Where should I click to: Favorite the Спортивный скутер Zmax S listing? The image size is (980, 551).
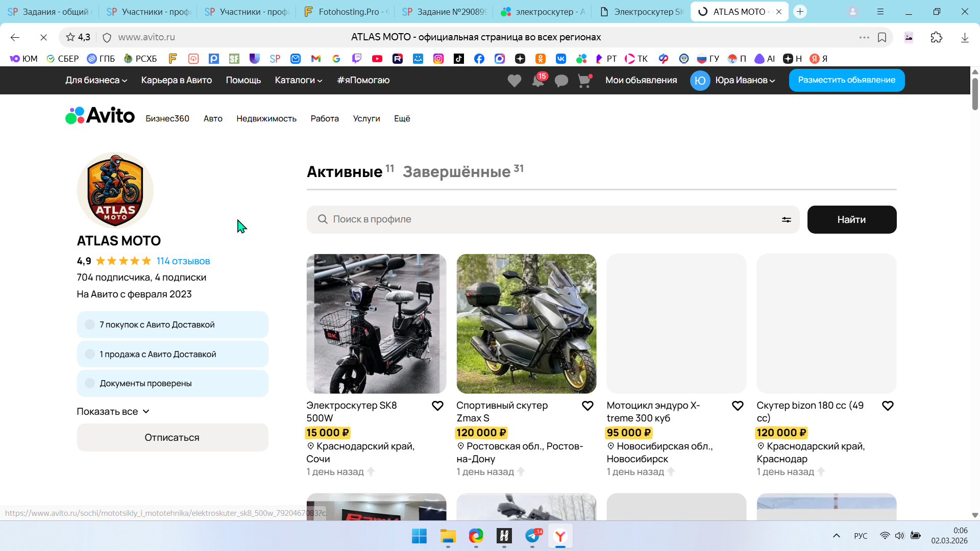coord(587,406)
